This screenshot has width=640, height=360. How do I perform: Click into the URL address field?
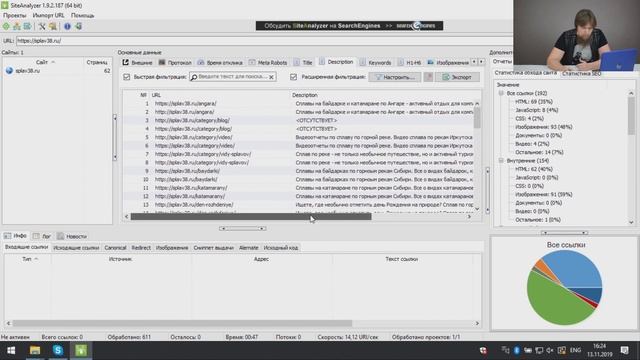click(264, 41)
